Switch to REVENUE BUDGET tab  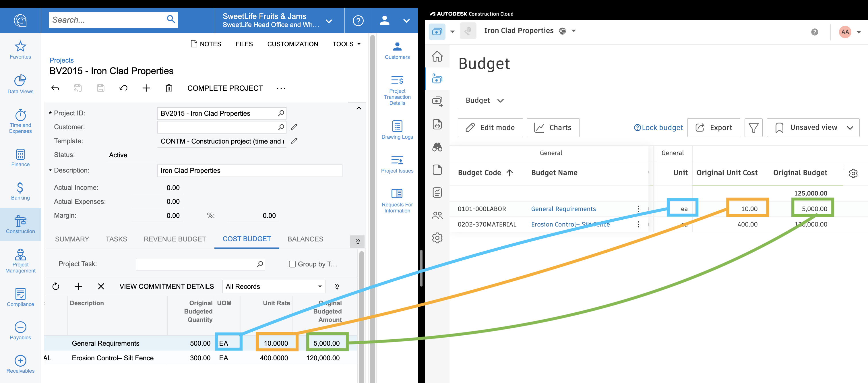[174, 239]
